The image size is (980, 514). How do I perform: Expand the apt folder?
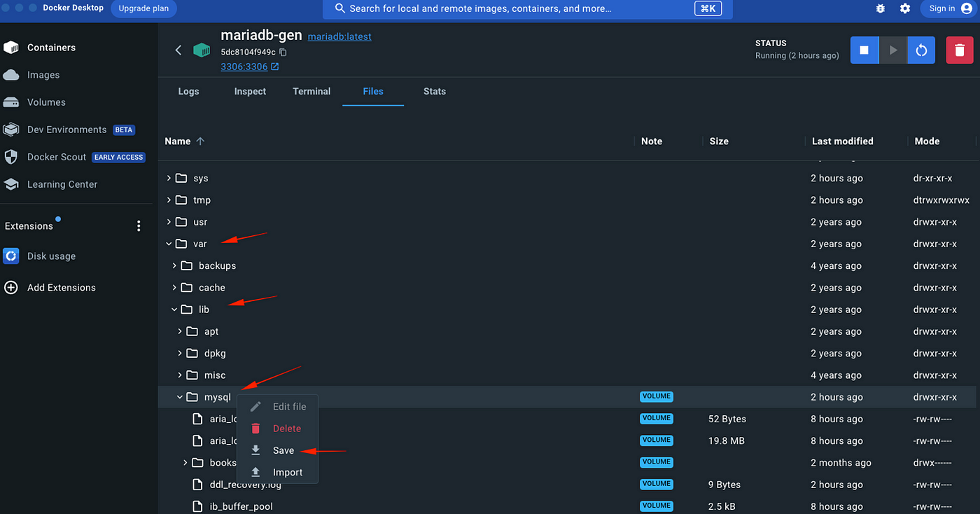(181, 331)
